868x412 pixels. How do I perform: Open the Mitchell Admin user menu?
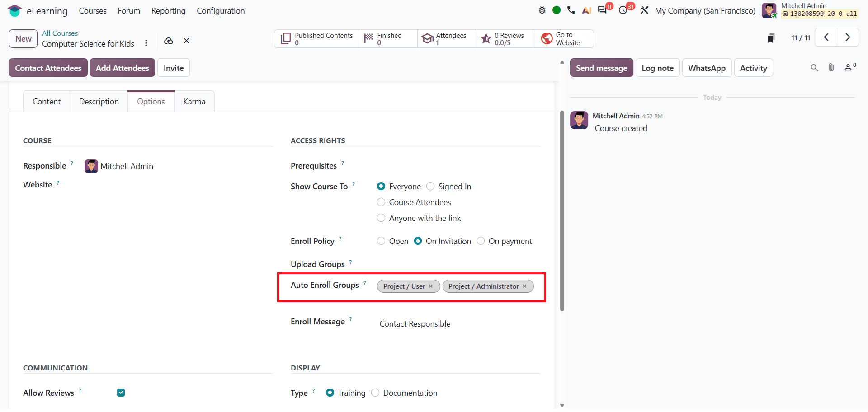(x=810, y=10)
